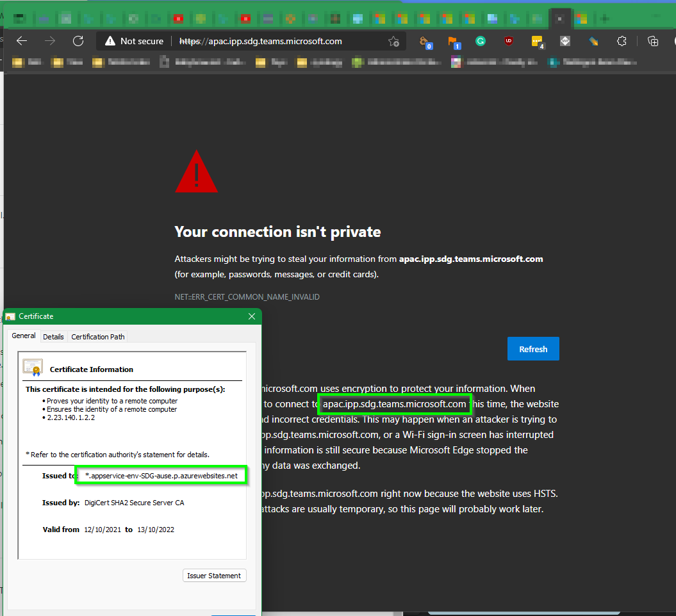Switch to the General tab in Certificate dialog
Viewport: 676px width, 616px height.
click(x=24, y=336)
